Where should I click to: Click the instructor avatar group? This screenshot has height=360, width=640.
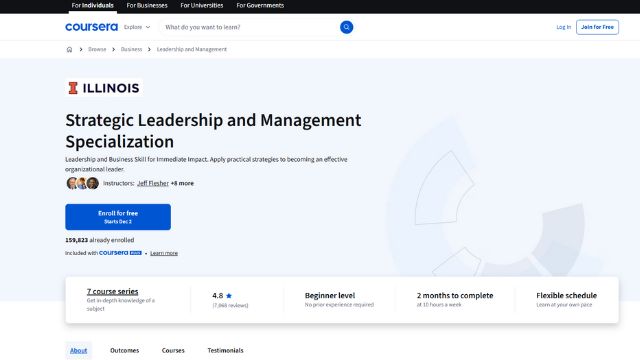pos(82,183)
